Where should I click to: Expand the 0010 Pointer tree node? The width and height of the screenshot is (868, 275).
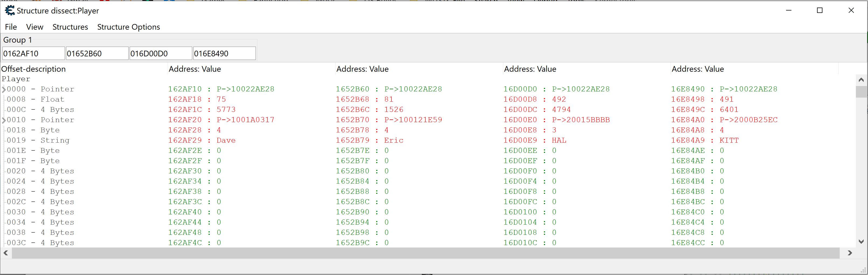[x=4, y=120]
